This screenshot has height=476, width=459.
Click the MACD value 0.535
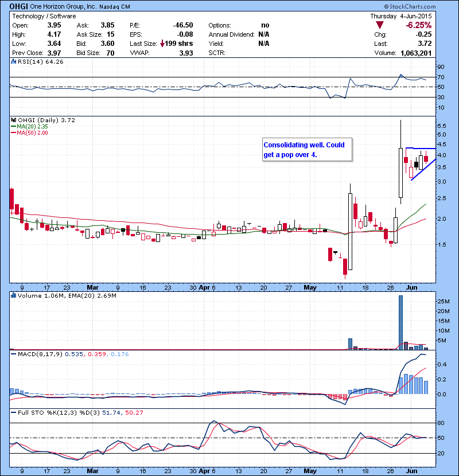(x=74, y=354)
